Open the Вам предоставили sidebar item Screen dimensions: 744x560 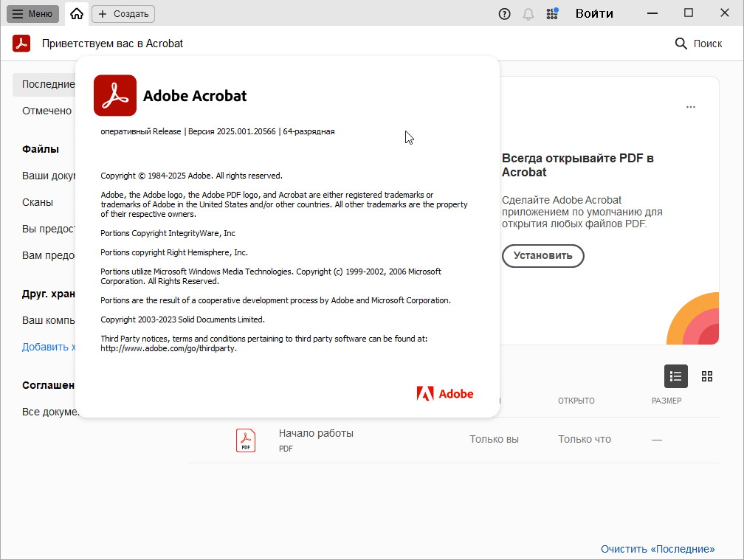(49, 255)
